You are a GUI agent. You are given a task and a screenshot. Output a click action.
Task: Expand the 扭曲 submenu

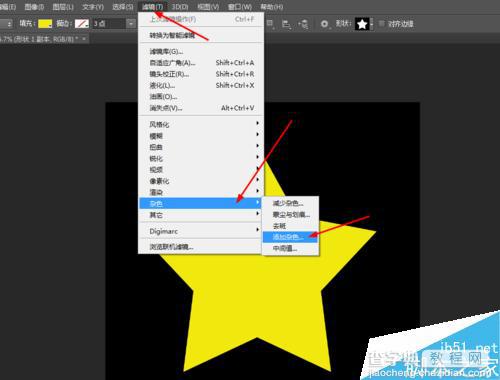tap(201, 147)
